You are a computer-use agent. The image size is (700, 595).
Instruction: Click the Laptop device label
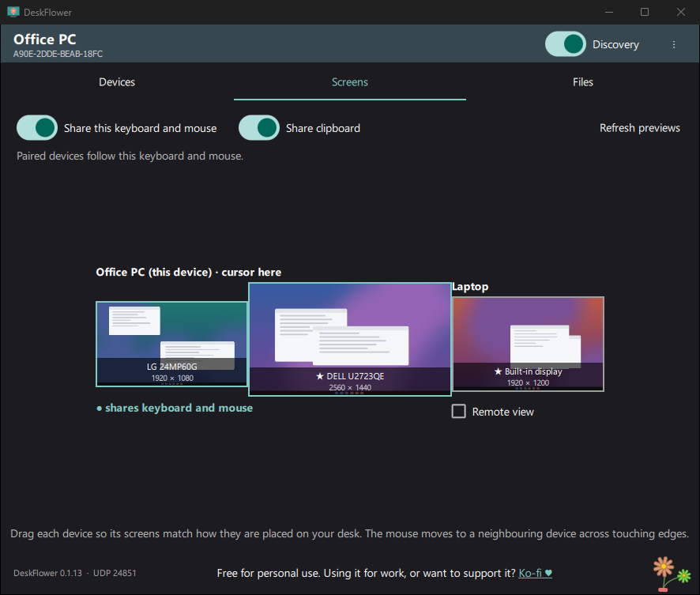[x=470, y=287]
